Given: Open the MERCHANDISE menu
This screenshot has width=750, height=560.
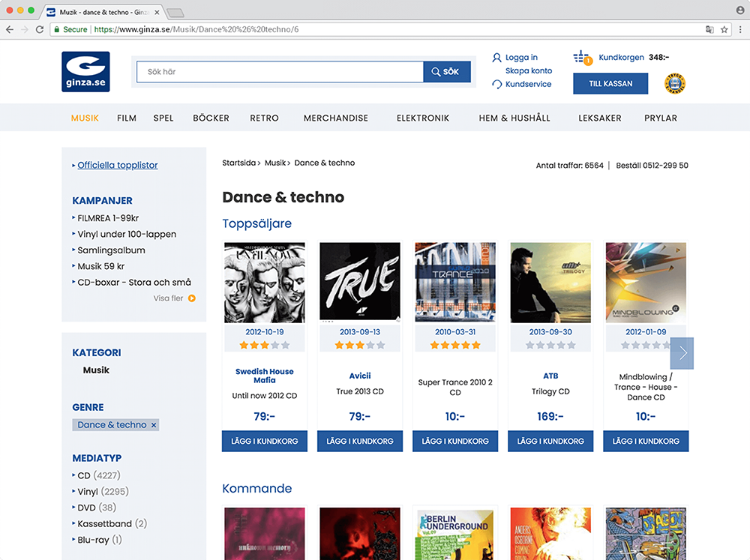Looking at the screenshot, I should tap(336, 118).
